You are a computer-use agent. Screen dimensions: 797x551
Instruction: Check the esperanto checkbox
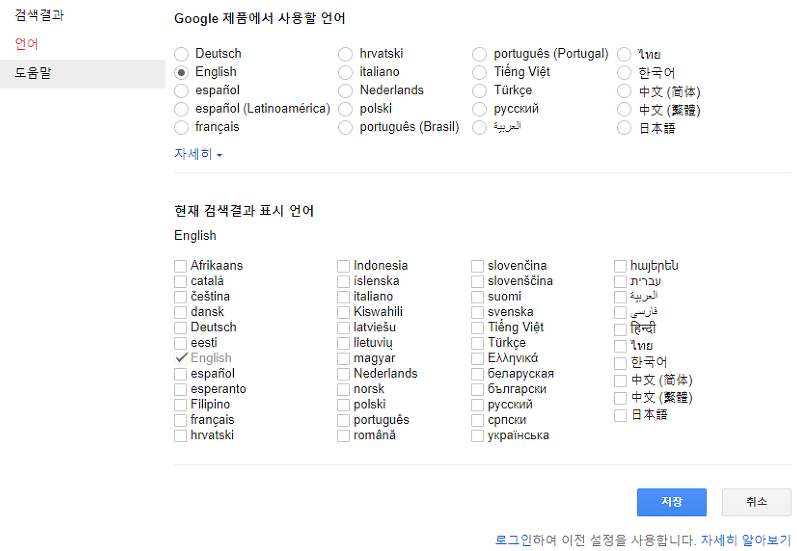[180, 389]
